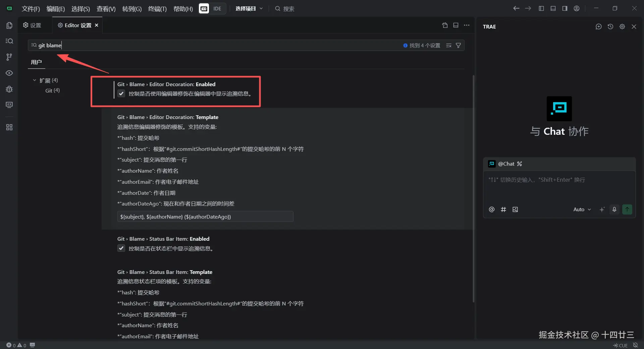This screenshot has height=349, width=644.
Task: Click the 'Status Bar Item: Template' setting title
Action: click(x=165, y=272)
